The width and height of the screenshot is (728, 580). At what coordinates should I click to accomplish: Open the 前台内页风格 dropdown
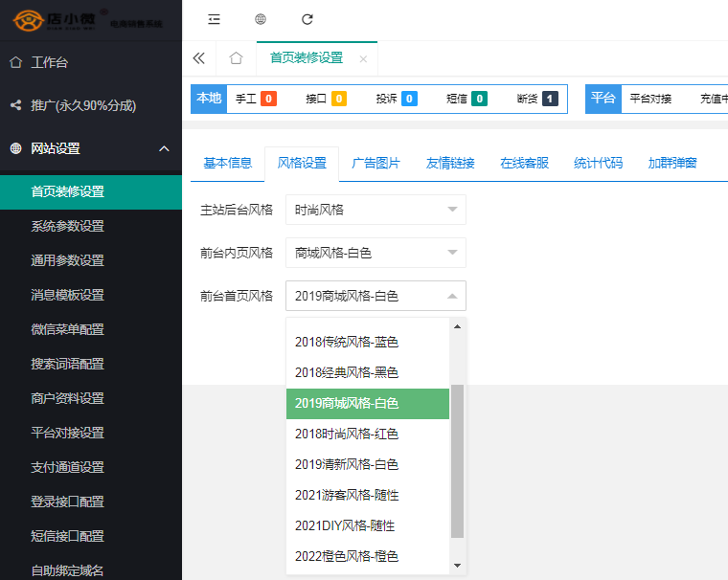click(x=375, y=253)
